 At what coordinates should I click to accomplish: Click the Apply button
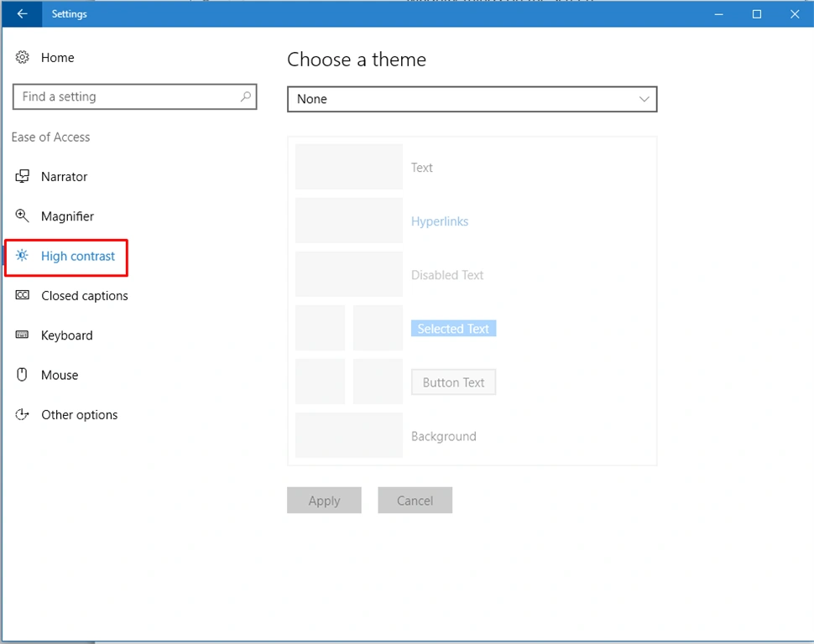click(x=324, y=501)
